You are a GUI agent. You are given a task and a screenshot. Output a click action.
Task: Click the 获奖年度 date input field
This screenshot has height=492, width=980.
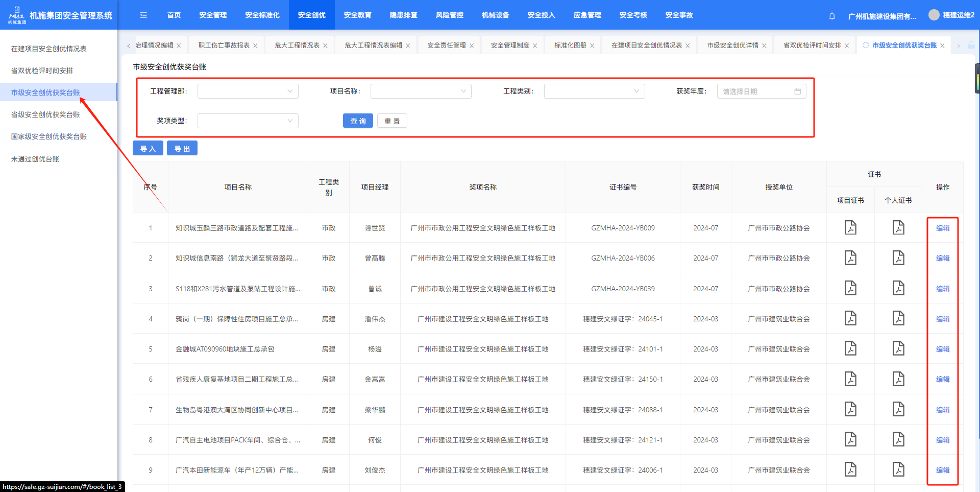(755, 91)
